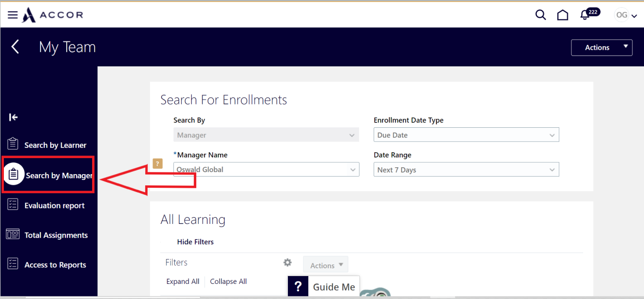Click the Evaluation report checklist icon
644x299 pixels.
(x=13, y=205)
